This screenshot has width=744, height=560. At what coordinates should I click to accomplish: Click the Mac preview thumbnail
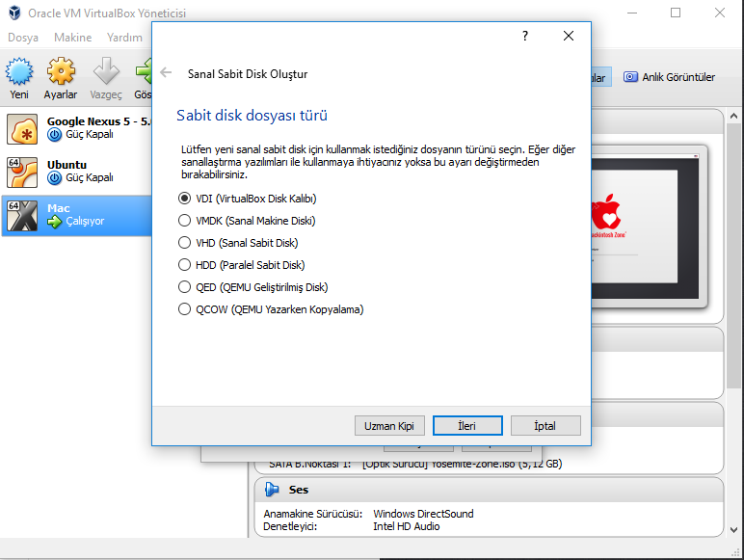(648, 227)
